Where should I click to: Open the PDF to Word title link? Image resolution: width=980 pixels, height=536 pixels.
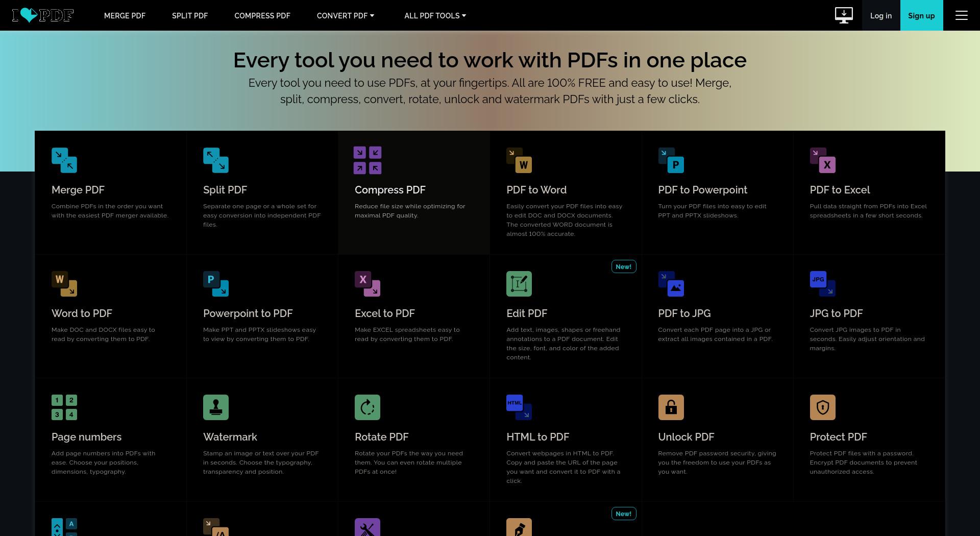click(x=536, y=190)
